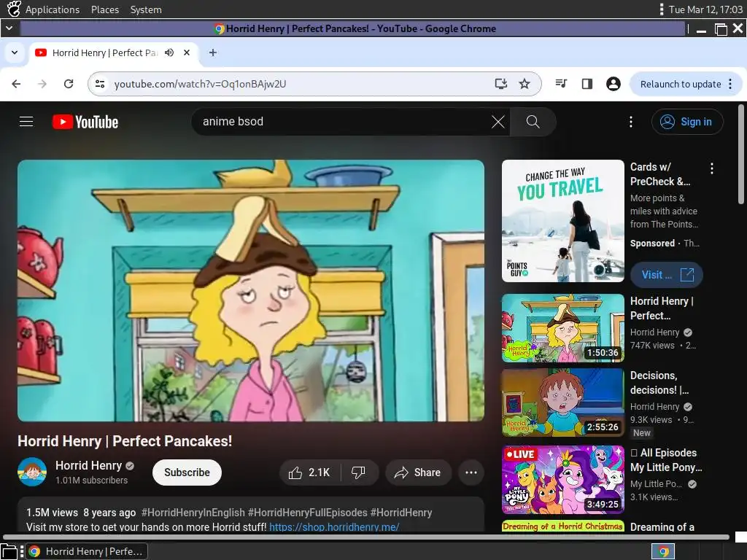Screen dimensions: 747x560
Task: Click the GNOME foot logo icon
Action: 14,9
